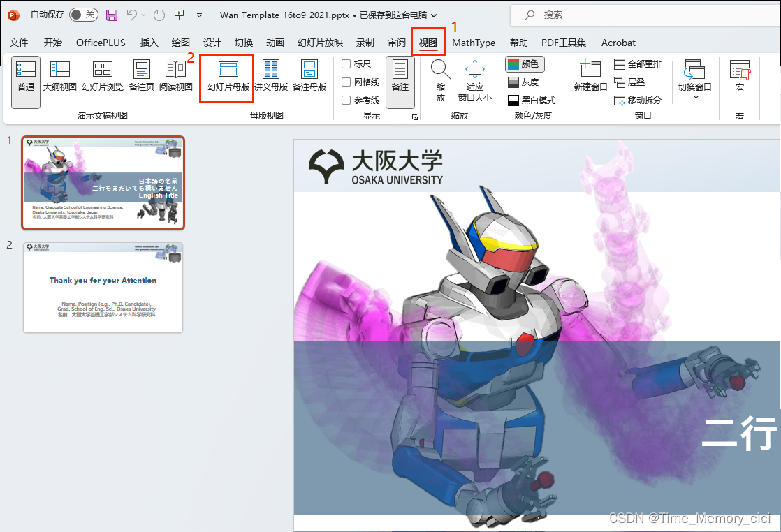Switch to the 切换 tab
The width and height of the screenshot is (781, 532).
[244, 43]
